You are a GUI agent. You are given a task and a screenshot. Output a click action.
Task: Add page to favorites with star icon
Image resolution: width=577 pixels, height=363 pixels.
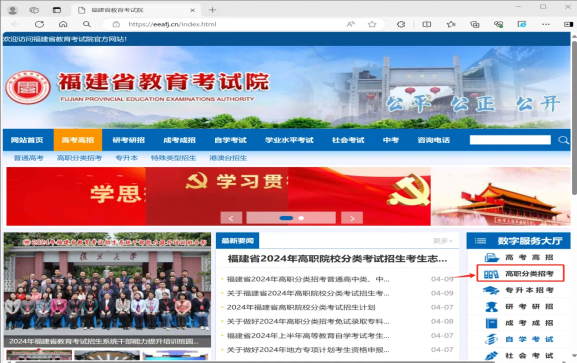pos(372,24)
